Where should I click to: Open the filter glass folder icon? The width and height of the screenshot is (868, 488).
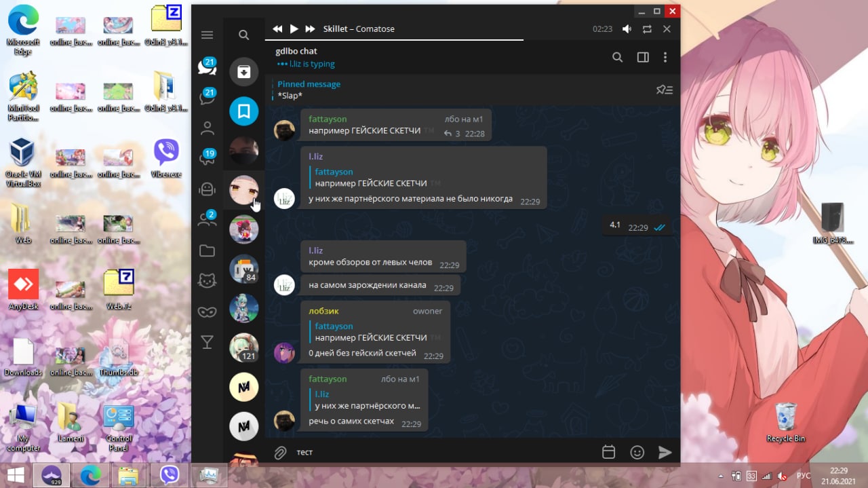207,343
